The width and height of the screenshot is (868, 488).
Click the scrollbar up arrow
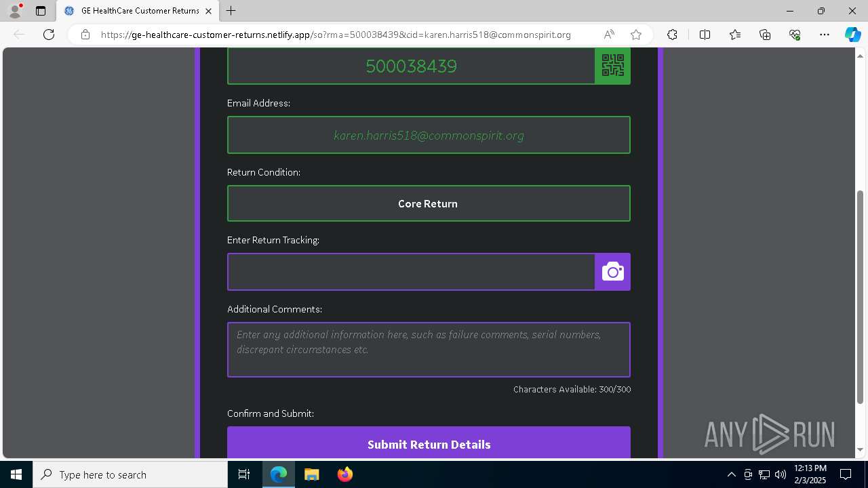pos(860,55)
